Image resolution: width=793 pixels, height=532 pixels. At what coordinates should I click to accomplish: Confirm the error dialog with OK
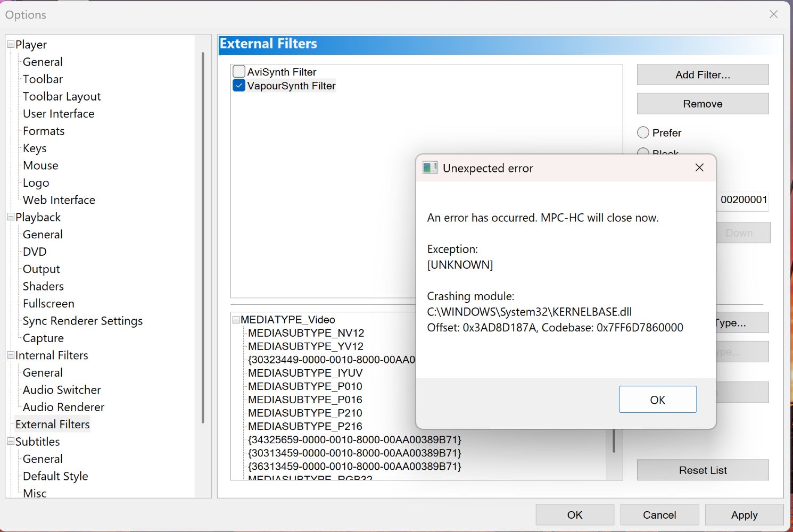[x=657, y=400]
